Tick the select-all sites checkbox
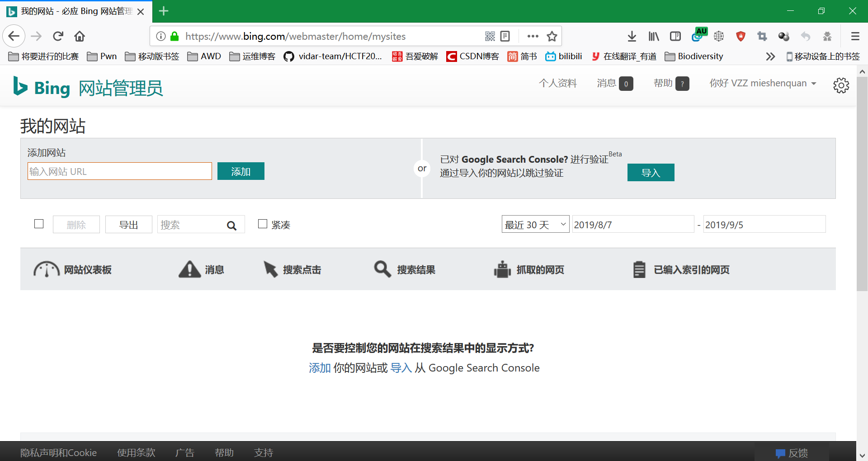 click(x=39, y=224)
